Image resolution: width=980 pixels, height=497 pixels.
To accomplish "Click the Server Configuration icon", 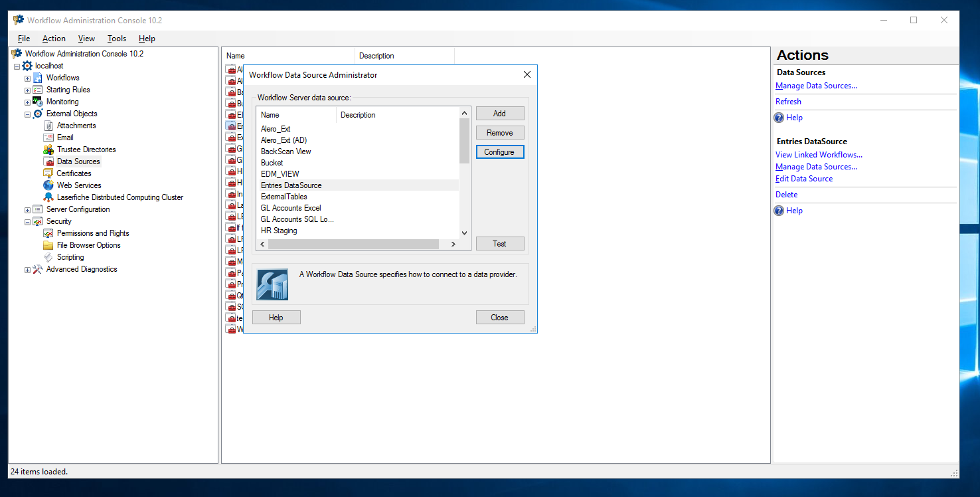I will (x=38, y=209).
